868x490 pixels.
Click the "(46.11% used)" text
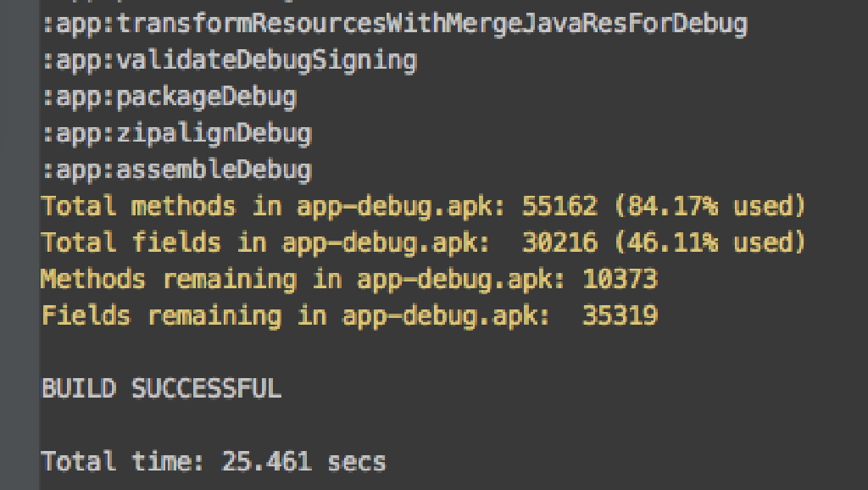(709, 243)
